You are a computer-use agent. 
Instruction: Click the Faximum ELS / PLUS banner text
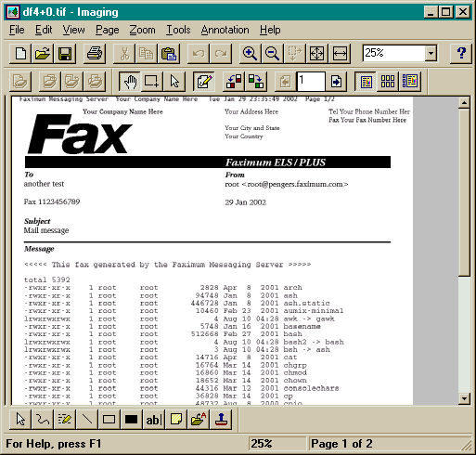(276, 162)
